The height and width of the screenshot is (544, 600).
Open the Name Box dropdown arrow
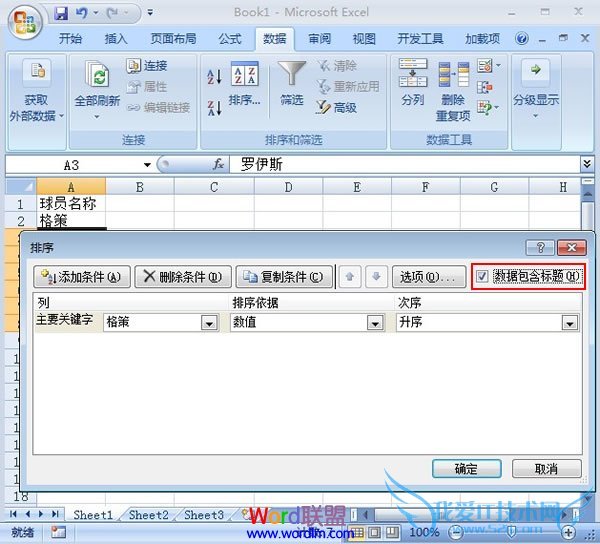click(147, 165)
